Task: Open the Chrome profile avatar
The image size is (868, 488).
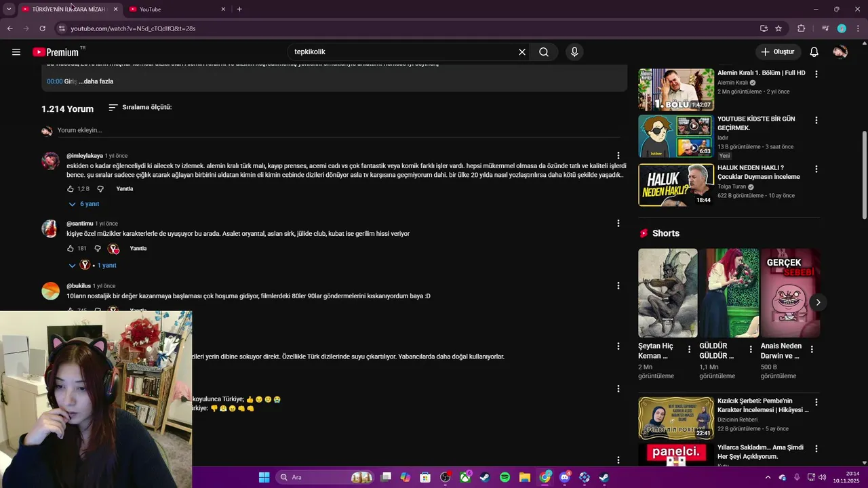Action: coord(842,28)
